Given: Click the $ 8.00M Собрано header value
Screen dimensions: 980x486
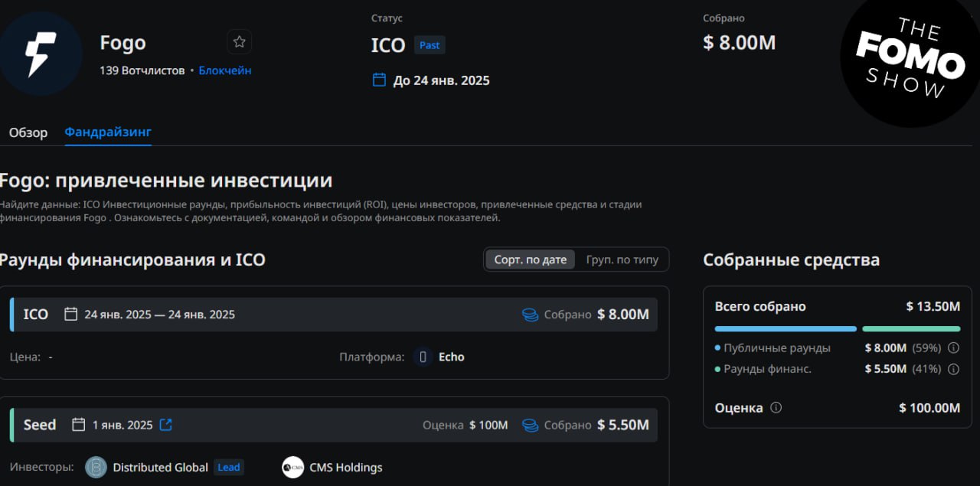Looking at the screenshot, I should [740, 43].
